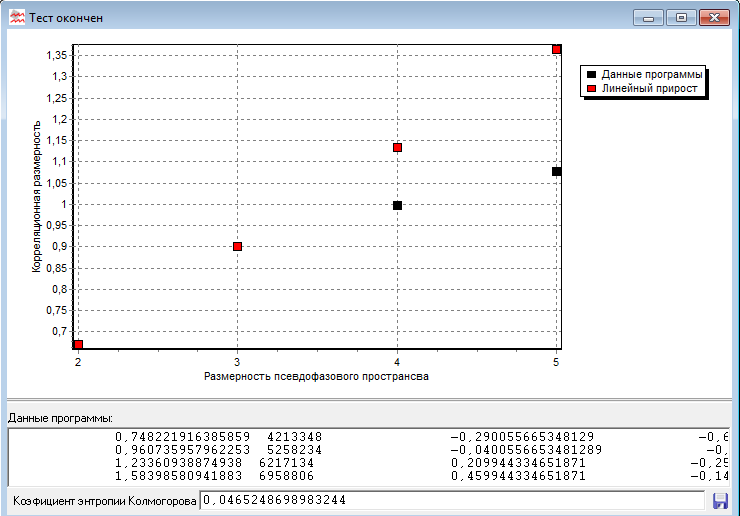Click the floppy disk save icon

pos(719,499)
